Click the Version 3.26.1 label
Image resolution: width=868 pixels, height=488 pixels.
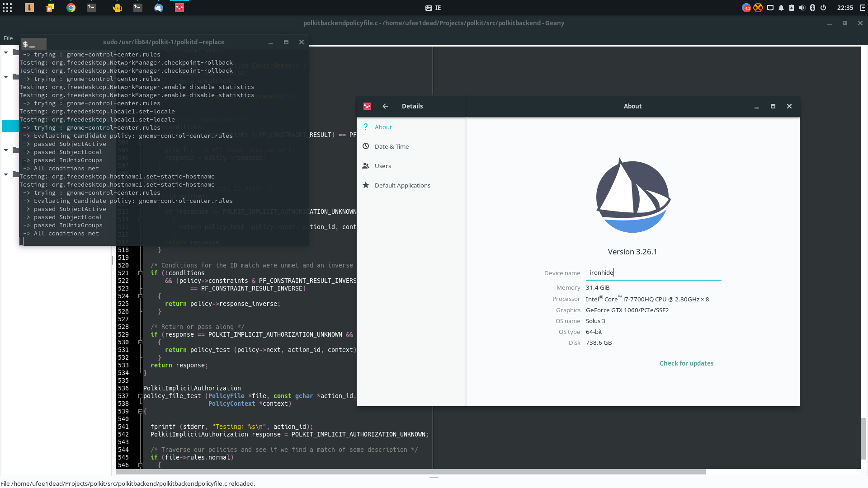point(632,252)
